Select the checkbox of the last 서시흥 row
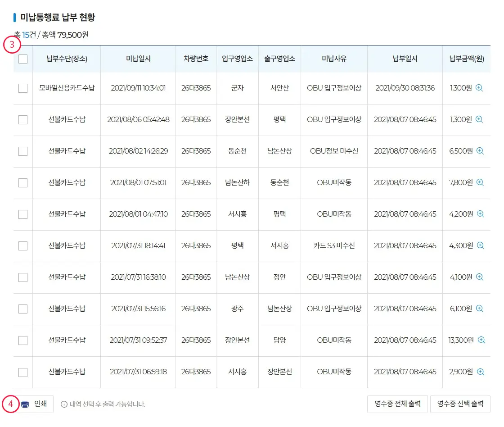504x427 pixels. tap(23, 372)
